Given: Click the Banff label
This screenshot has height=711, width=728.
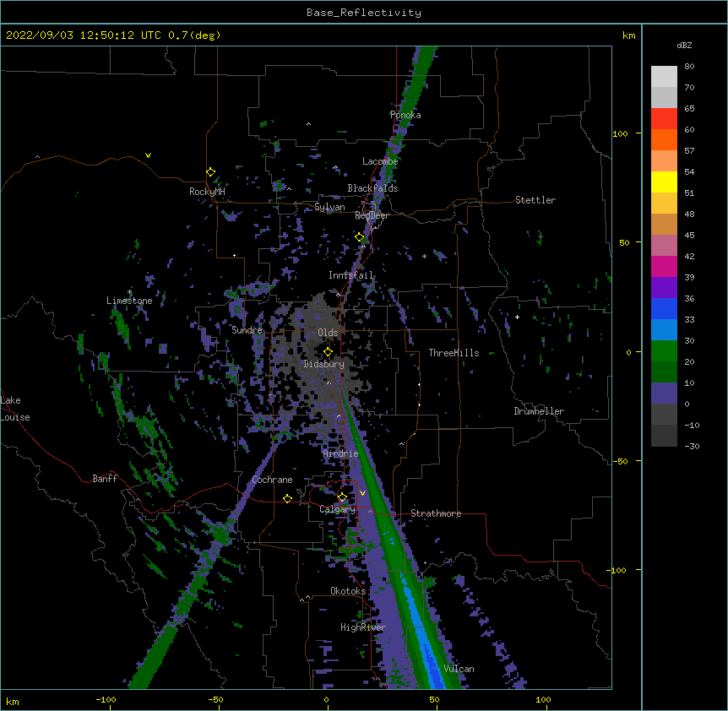Looking at the screenshot, I should [x=105, y=479].
